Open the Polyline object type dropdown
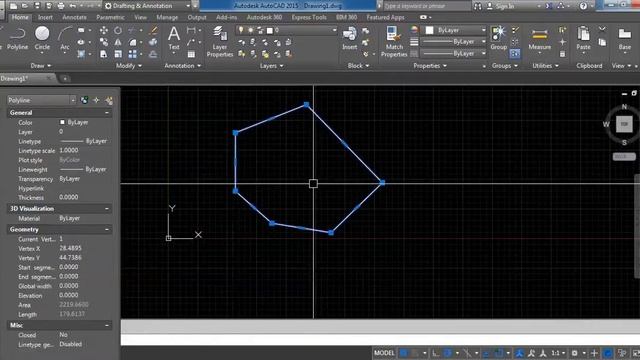 click(x=73, y=100)
